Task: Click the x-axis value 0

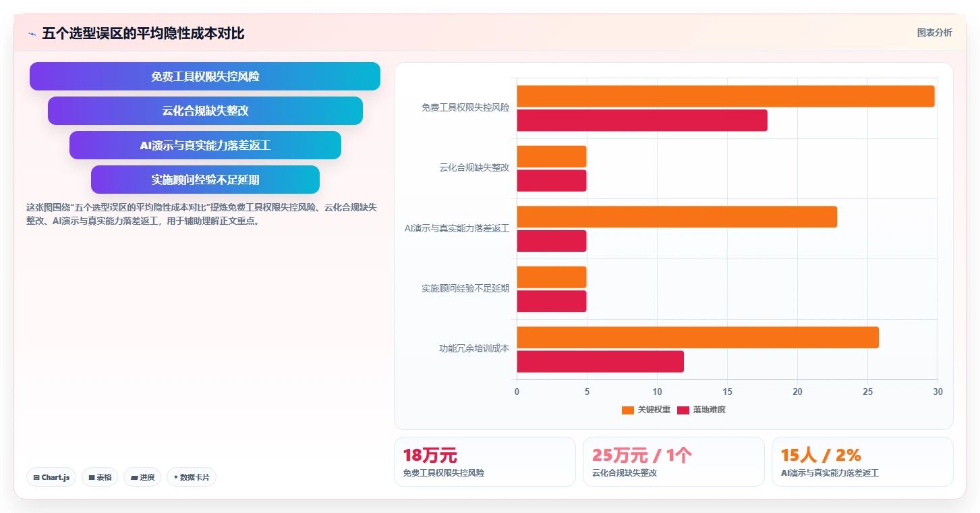Action: [517, 391]
